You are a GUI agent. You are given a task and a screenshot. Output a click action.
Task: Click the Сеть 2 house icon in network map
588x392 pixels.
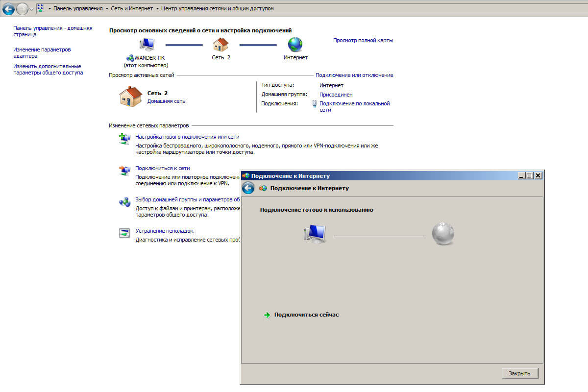point(220,45)
